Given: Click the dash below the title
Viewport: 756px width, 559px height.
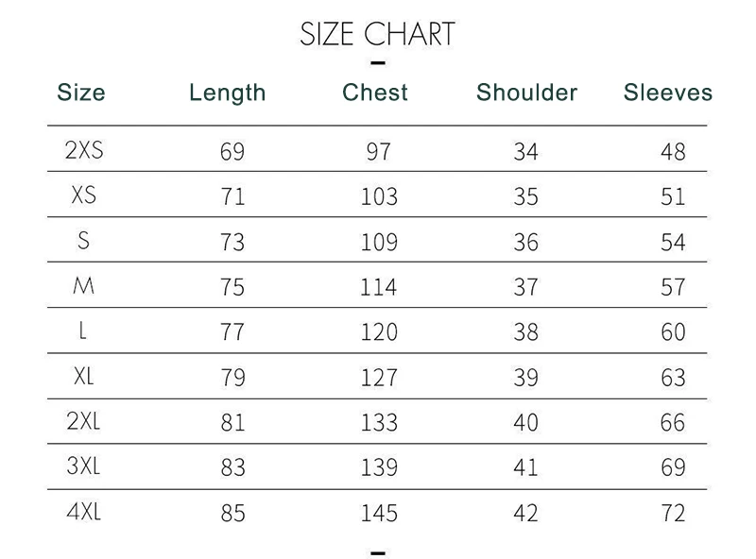Looking at the screenshot, I should (378, 64).
